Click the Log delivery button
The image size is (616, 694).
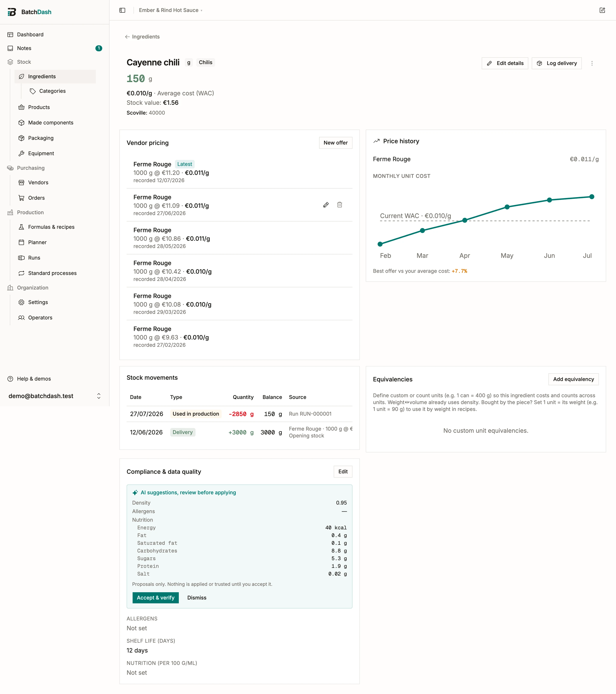pyautogui.click(x=557, y=63)
